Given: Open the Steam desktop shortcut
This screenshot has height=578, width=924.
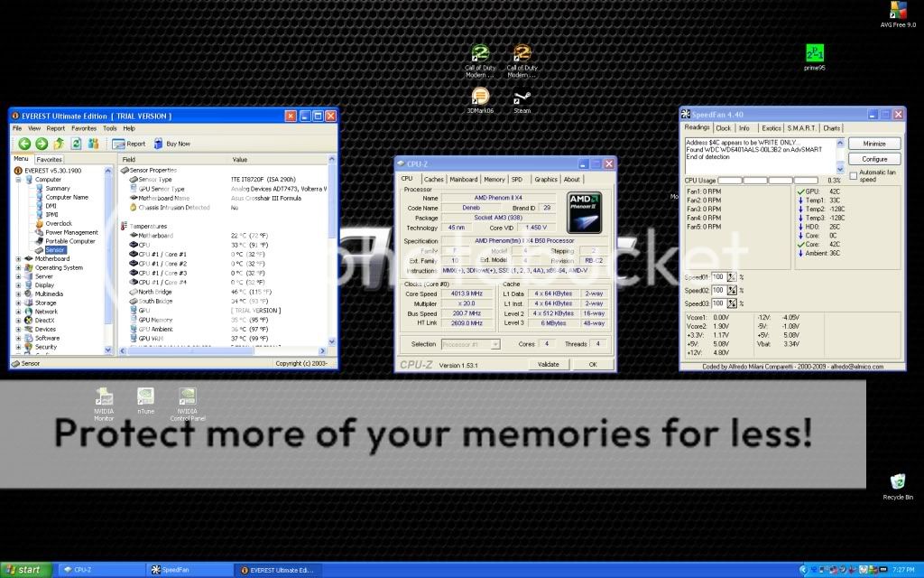Looking at the screenshot, I should click(522, 101).
